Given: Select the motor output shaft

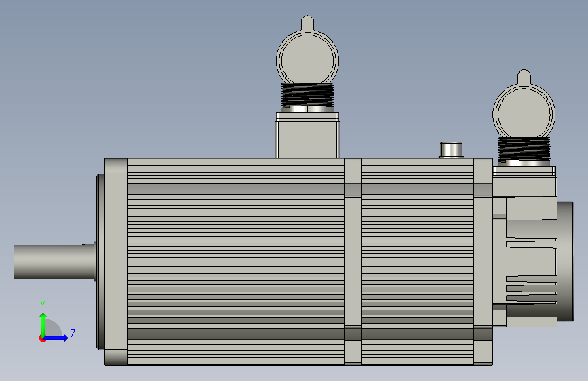Looking at the screenshot, I should point(54,262).
